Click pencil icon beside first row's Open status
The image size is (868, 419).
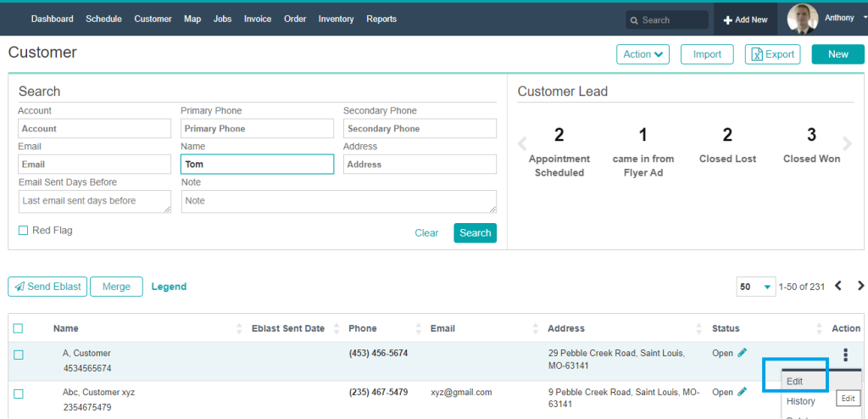(x=743, y=353)
